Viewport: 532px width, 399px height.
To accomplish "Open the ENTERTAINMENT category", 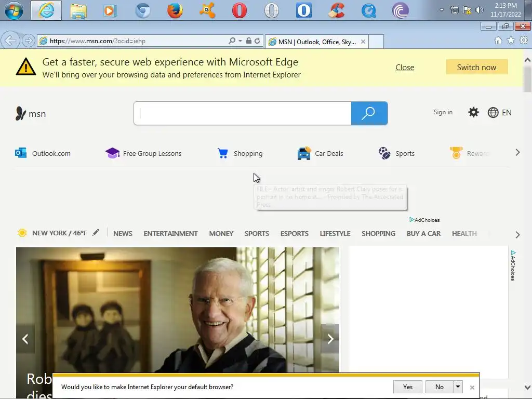I will [170, 233].
